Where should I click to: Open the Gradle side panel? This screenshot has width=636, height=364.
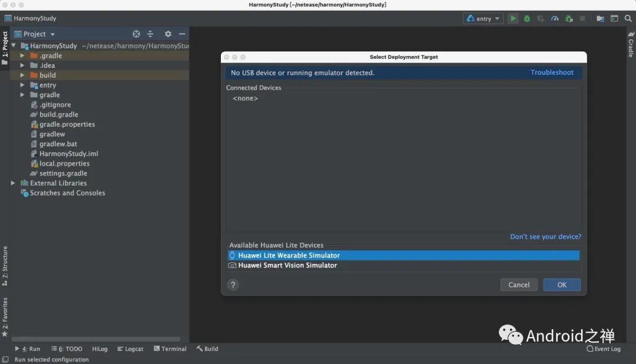click(x=631, y=44)
